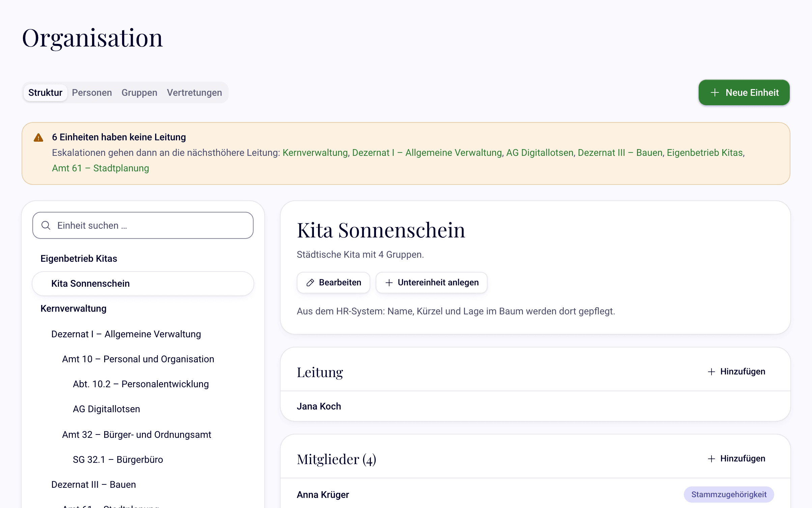Select Dezernat III – Bauen in the tree
Screen dimensions: 812x508
pyautogui.click(x=143, y=485)
